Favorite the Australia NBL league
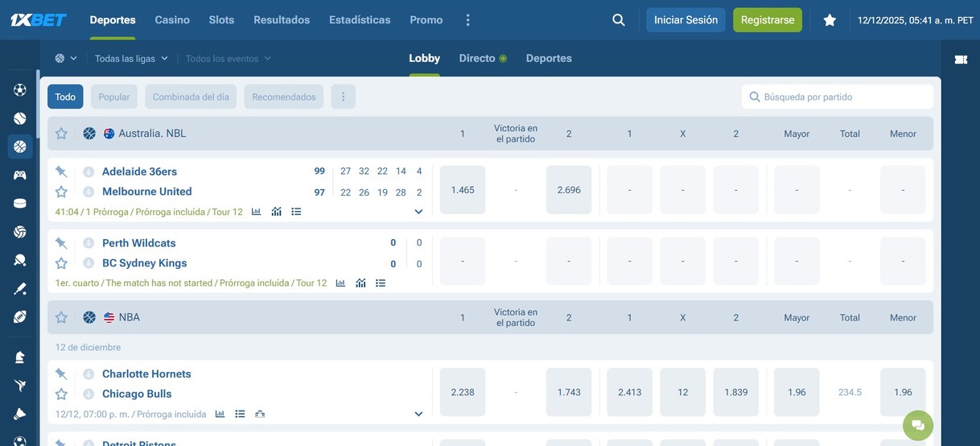Viewport: 980px width, 446px height. point(61,134)
